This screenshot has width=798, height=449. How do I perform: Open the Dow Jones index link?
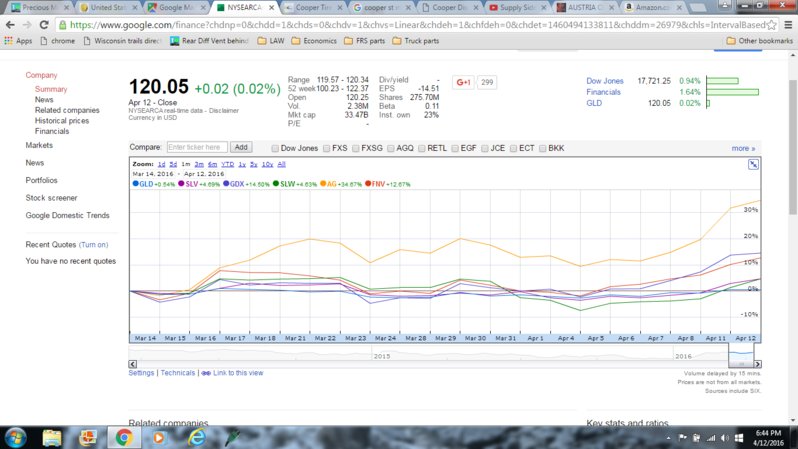click(x=605, y=81)
